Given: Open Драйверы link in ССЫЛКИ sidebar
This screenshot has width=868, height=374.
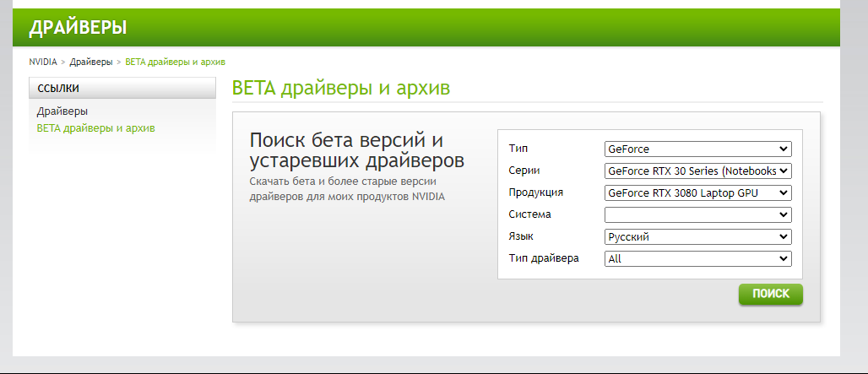Looking at the screenshot, I should click(x=62, y=111).
